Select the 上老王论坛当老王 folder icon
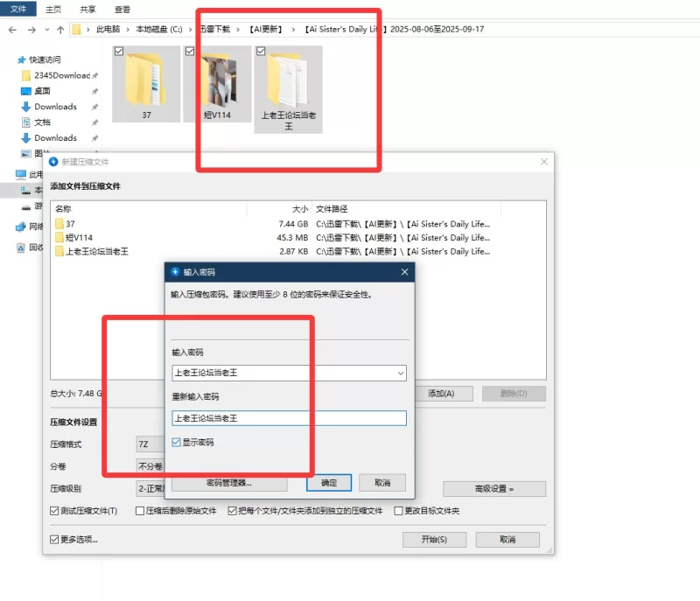Viewport: 700px width, 601px height. [289, 80]
